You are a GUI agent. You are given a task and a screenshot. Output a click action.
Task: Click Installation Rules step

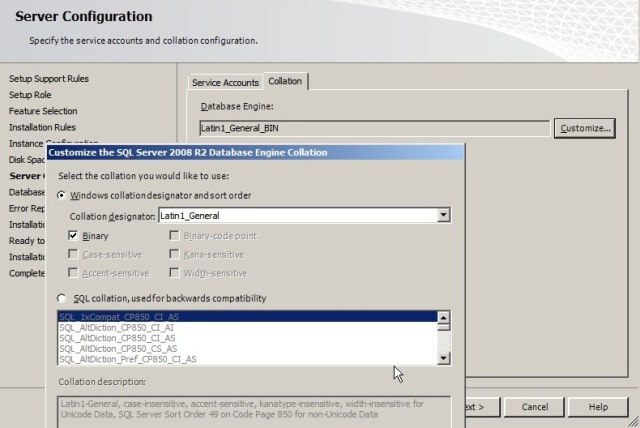click(42, 127)
